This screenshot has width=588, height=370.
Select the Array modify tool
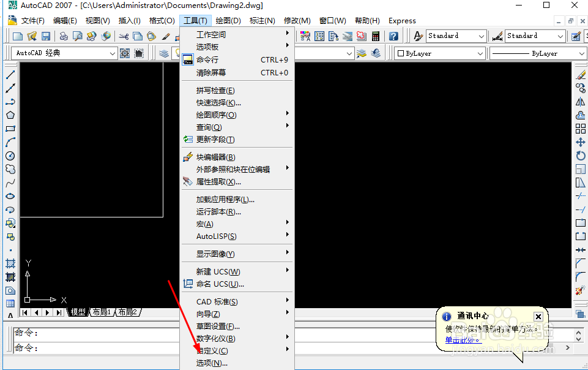pyautogui.click(x=581, y=129)
